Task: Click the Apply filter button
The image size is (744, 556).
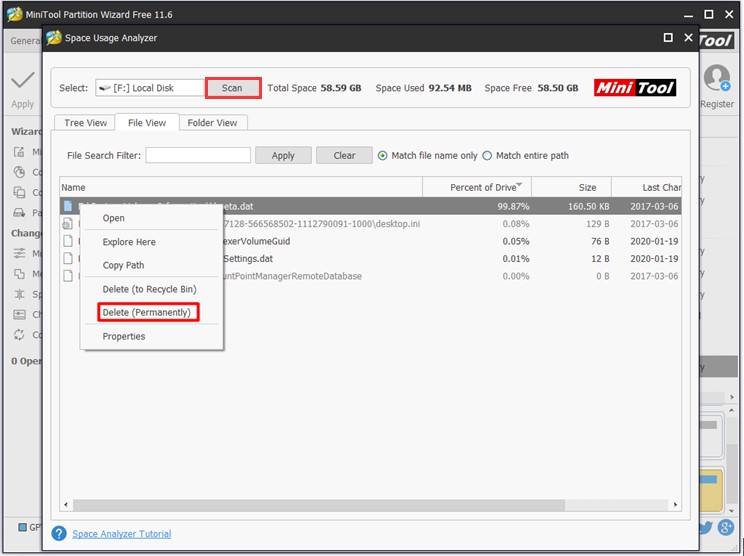Action: [x=283, y=155]
